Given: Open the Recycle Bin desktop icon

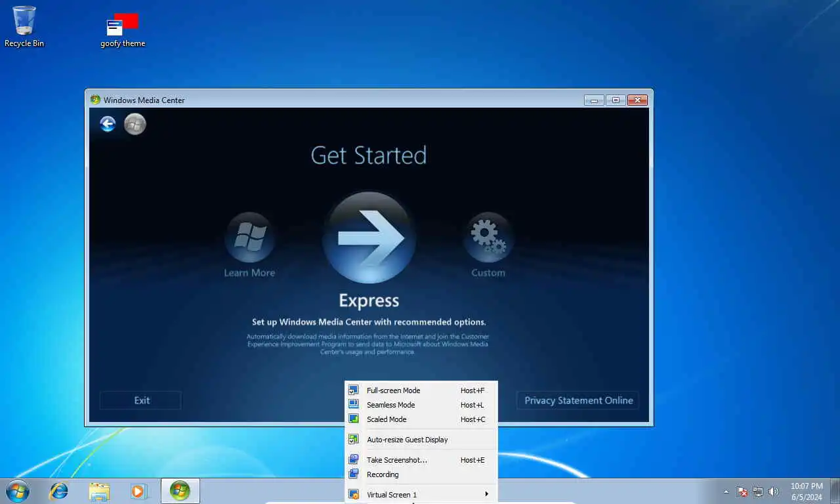Looking at the screenshot, I should 24,26.
